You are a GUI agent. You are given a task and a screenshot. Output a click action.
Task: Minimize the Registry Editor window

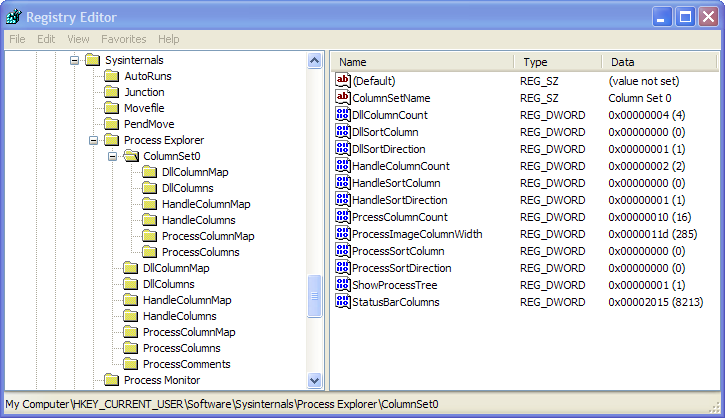click(662, 17)
